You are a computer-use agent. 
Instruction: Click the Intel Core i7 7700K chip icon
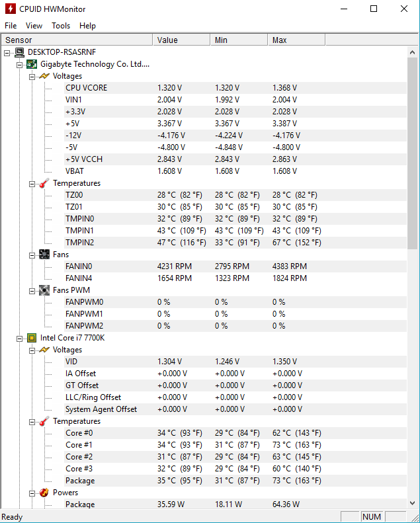tap(32, 338)
